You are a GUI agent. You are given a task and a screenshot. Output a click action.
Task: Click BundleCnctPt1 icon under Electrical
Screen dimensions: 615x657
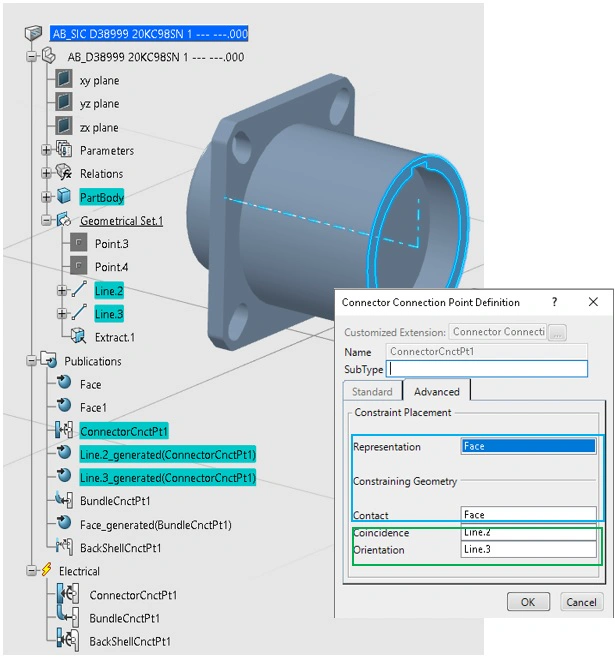[68, 616]
